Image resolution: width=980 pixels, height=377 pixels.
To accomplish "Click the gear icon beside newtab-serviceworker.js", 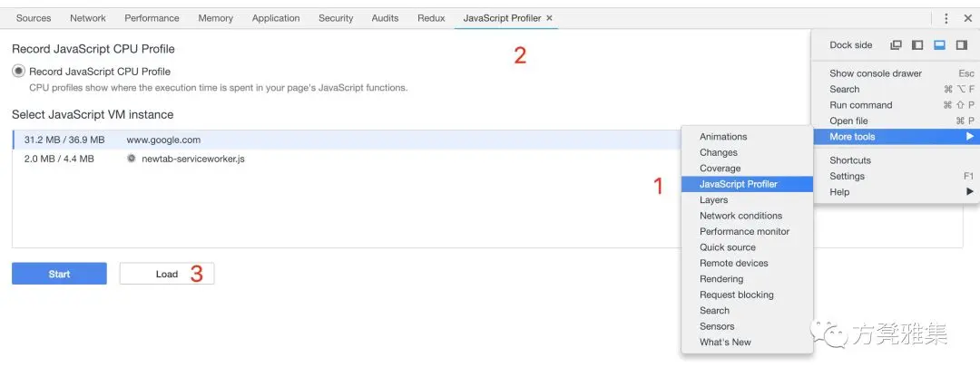I will click(x=132, y=159).
